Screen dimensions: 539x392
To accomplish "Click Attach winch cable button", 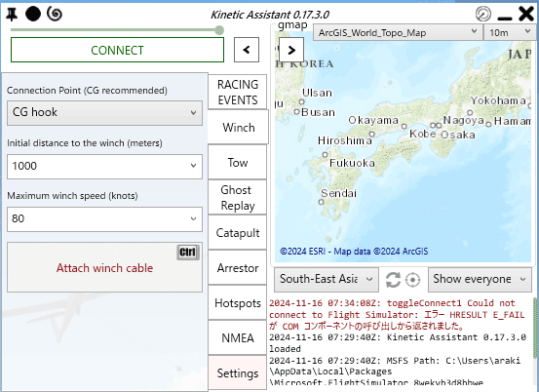I will coord(104,267).
